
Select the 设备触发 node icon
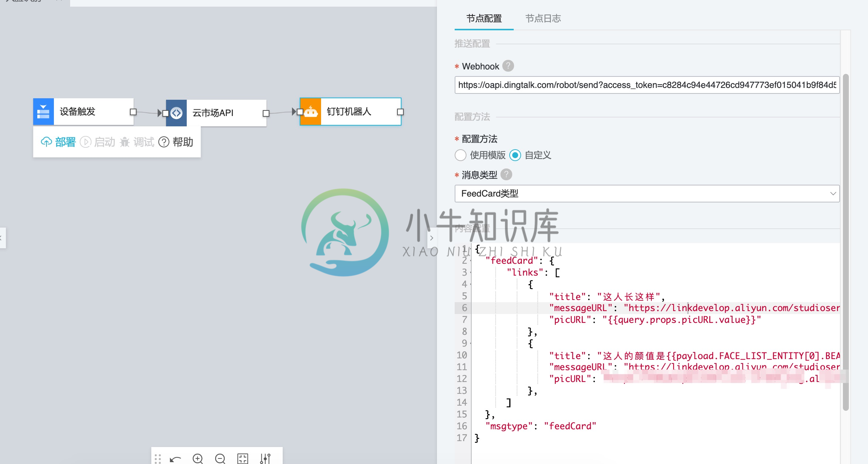click(x=44, y=112)
